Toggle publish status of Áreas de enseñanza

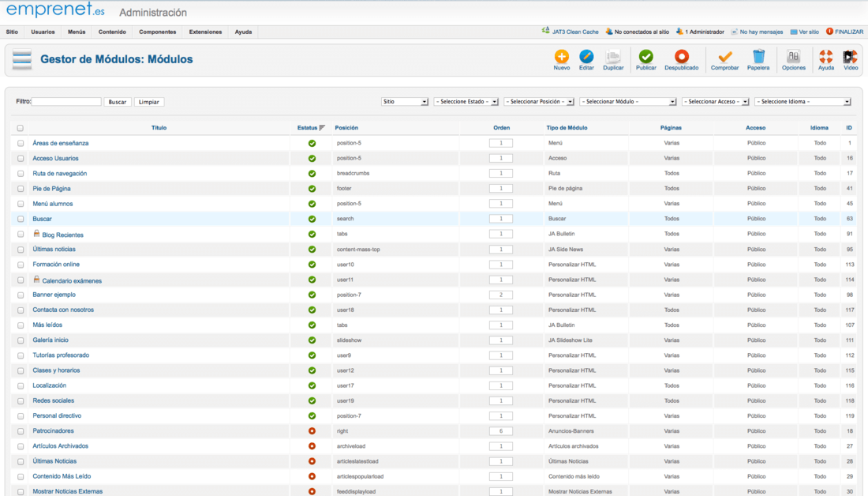pos(312,143)
